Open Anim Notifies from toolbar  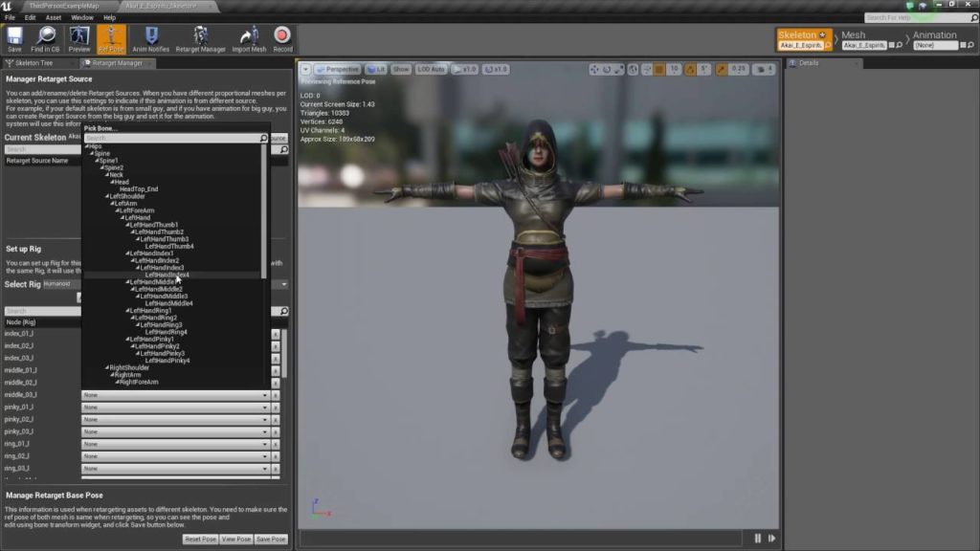coord(150,39)
